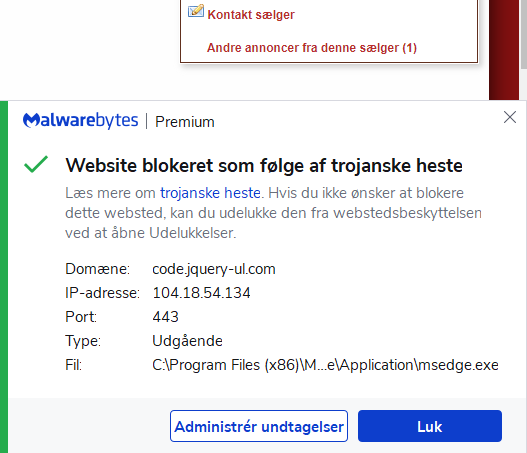This screenshot has height=453, width=527.
Task: Click the msedge.exe file path
Action: [x=325, y=365]
